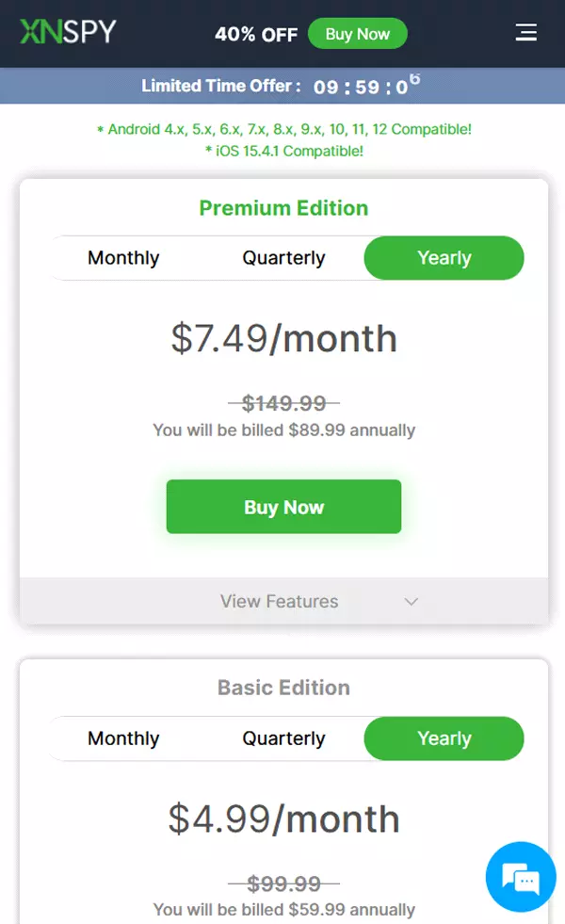Image resolution: width=565 pixels, height=924 pixels.
Task: Open the live chat bubble icon
Action: 521,878
